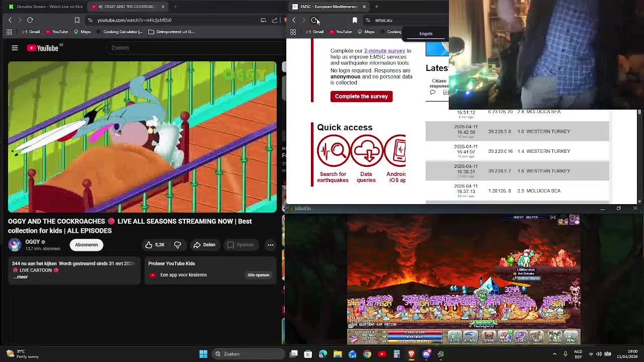Click the Abonneren subscribe button

(x=87, y=245)
